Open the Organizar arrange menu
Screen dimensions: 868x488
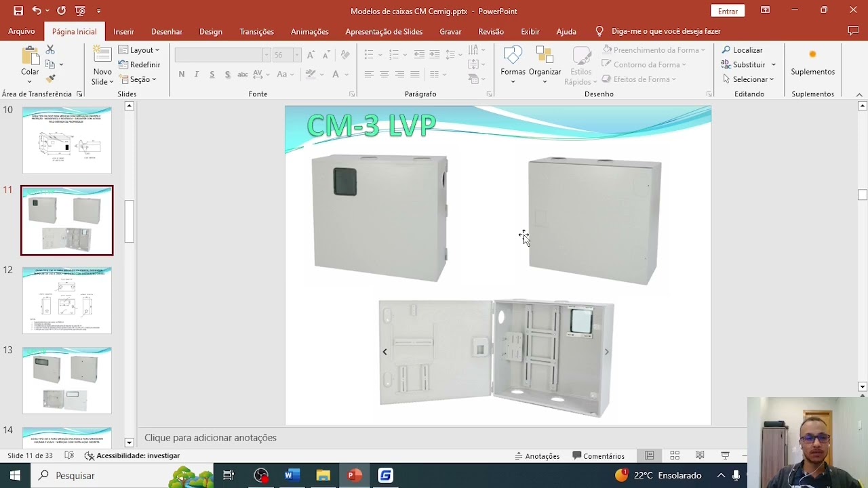coord(545,65)
